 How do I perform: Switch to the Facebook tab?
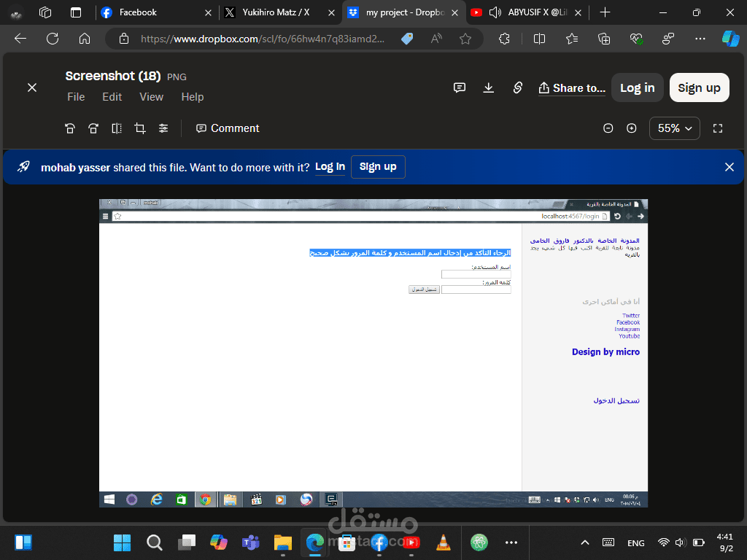155,12
